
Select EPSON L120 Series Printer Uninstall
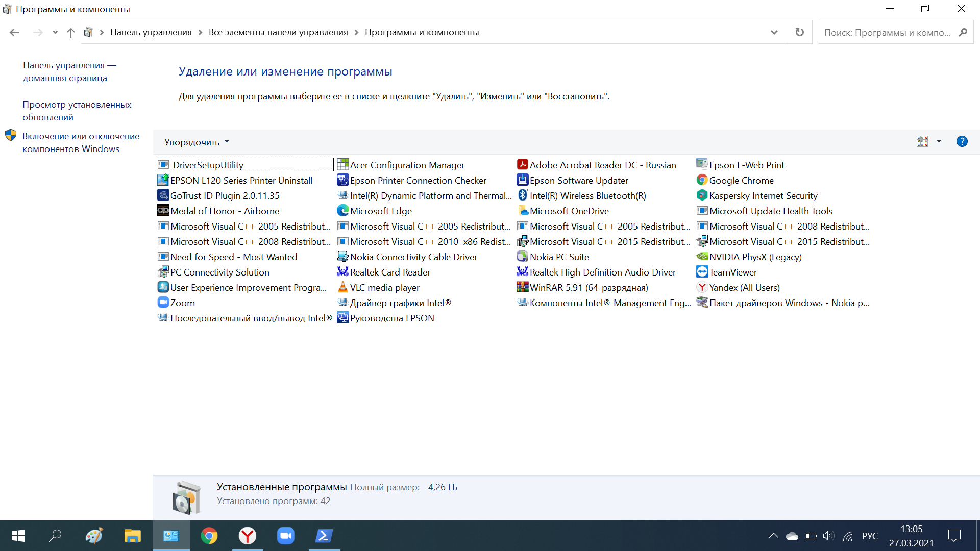click(x=241, y=181)
